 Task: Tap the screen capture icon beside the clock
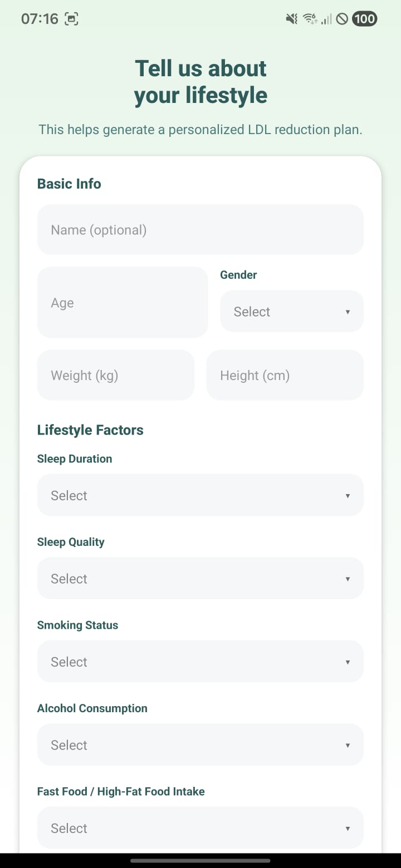[72, 18]
